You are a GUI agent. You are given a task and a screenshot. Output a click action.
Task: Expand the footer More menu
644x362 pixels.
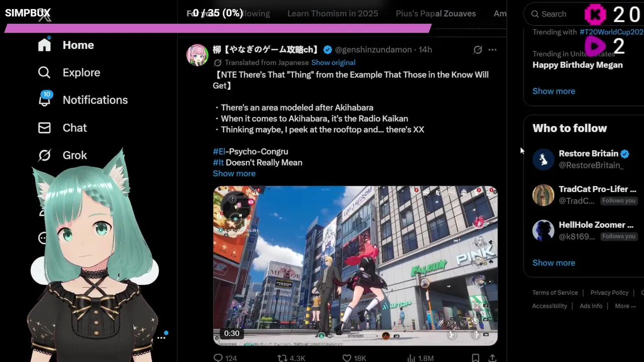(x=625, y=306)
